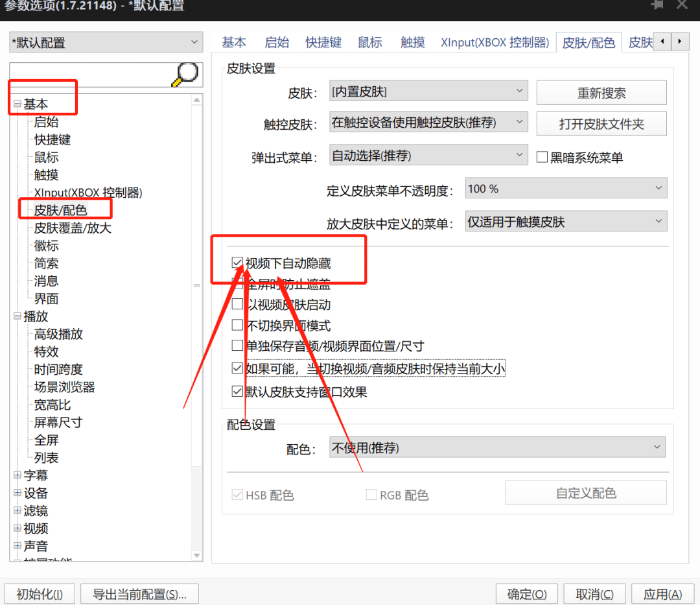Select 消息 in the settings tree
This screenshot has height=605, width=700.
[x=47, y=281]
